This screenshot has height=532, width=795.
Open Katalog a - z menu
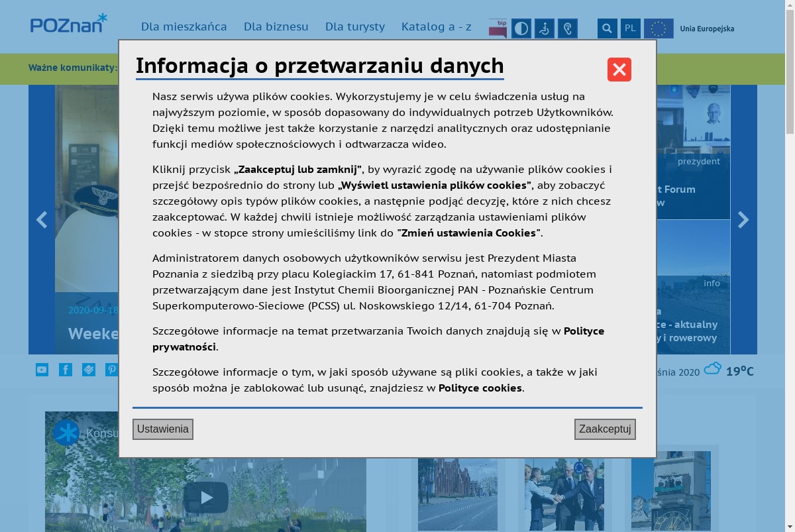pyautogui.click(x=437, y=27)
